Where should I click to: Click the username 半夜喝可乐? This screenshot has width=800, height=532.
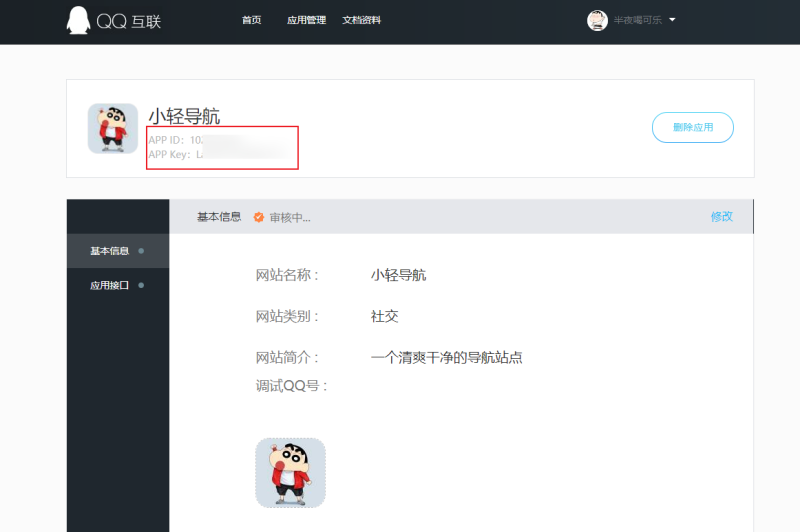638,20
